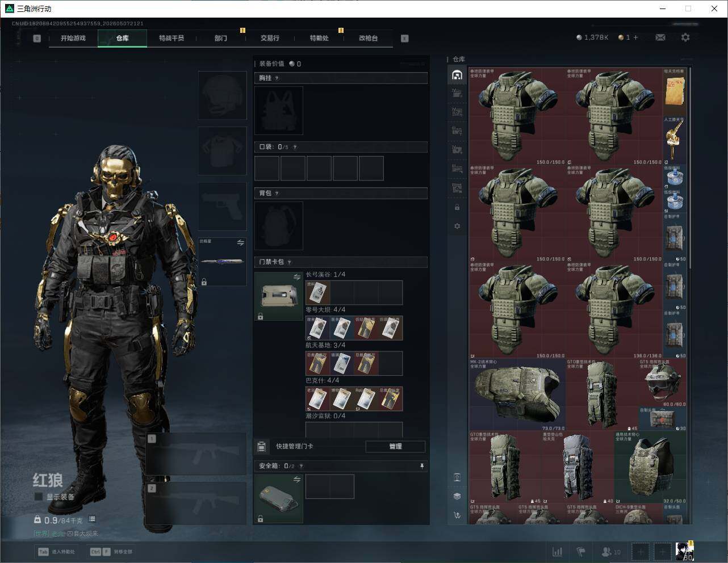Select the golden key item in warehouse

click(x=675, y=140)
